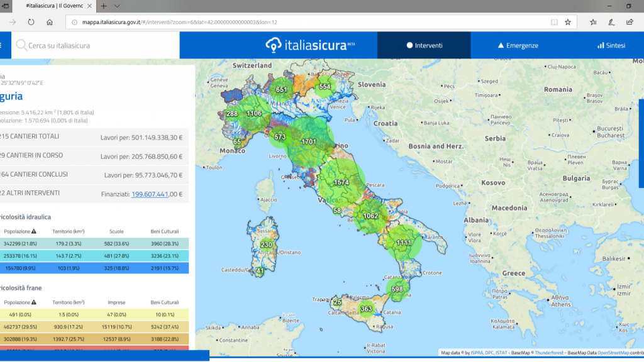The image size is (644, 362).
Task: Click the 1392.7 (25.7%) Territorio cell
Action: point(68,339)
